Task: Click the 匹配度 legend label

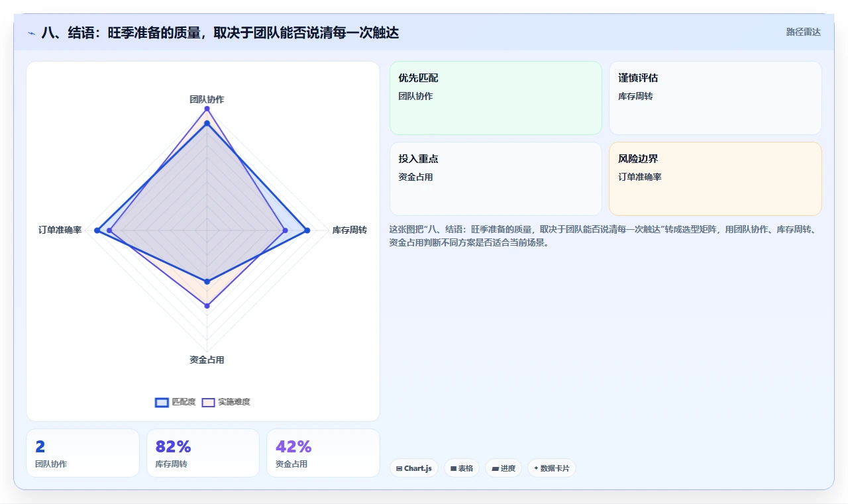Action: 184,402
